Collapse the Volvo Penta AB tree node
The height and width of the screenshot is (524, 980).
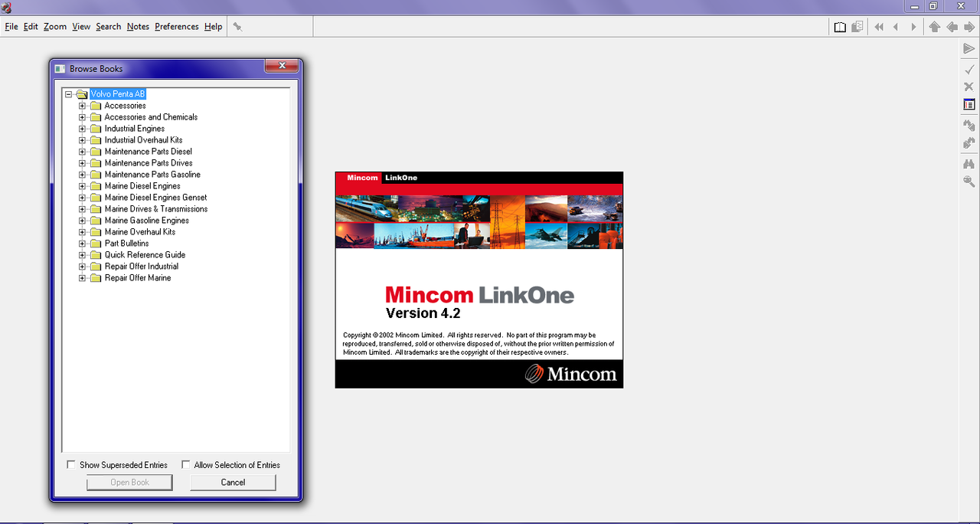coord(68,94)
